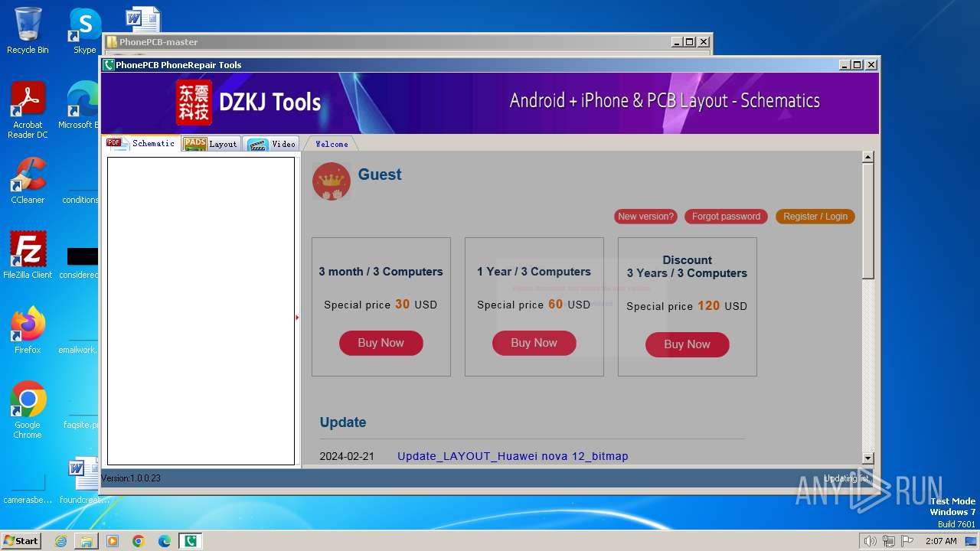
Task: Click the Forgot password button
Action: coord(726,217)
